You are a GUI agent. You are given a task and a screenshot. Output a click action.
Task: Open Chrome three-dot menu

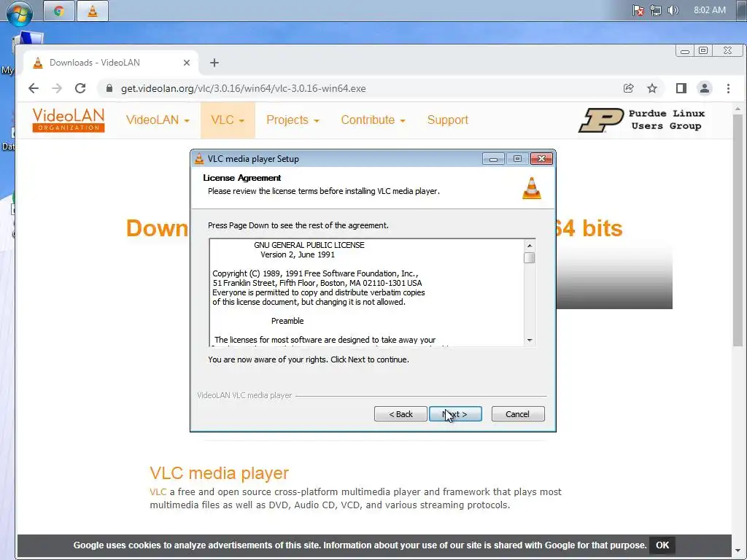point(728,88)
